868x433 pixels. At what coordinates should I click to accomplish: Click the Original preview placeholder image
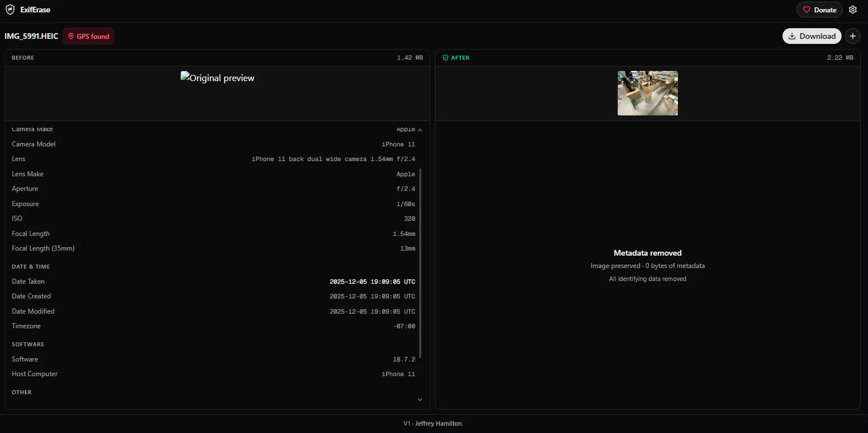click(217, 78)
